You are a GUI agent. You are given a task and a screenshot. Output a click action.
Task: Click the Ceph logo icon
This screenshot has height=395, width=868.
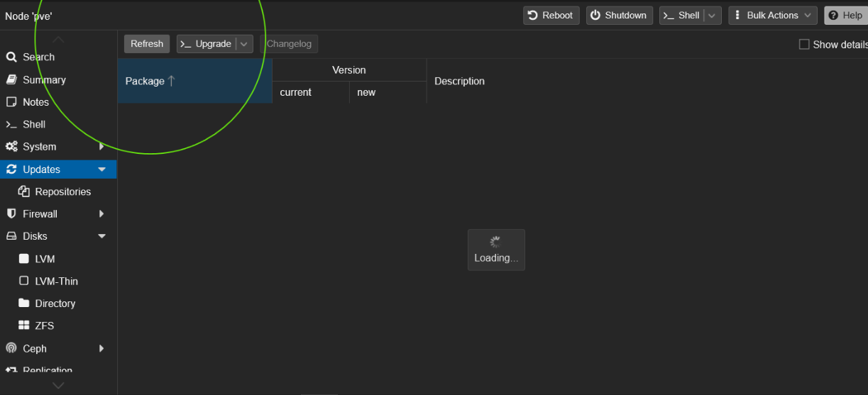click(11, 348)
